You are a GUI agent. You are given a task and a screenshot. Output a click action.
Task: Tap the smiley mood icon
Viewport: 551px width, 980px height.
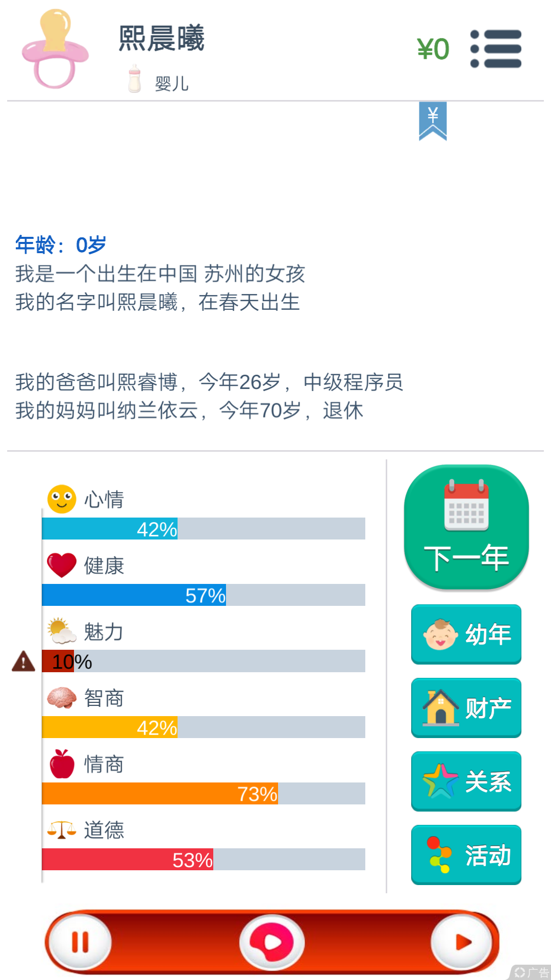[x=62, y=499]
